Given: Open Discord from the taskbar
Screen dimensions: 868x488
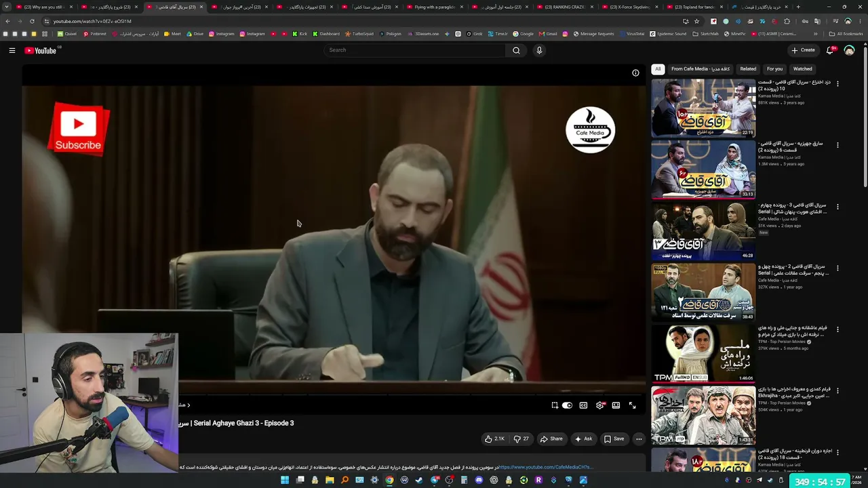Looking at the screenshot, I should [x=479, y=480].
